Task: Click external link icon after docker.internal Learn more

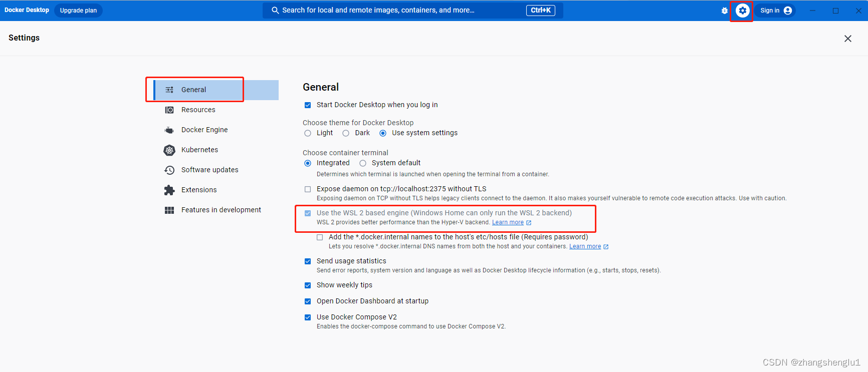Action: click(x=606, y=247)
